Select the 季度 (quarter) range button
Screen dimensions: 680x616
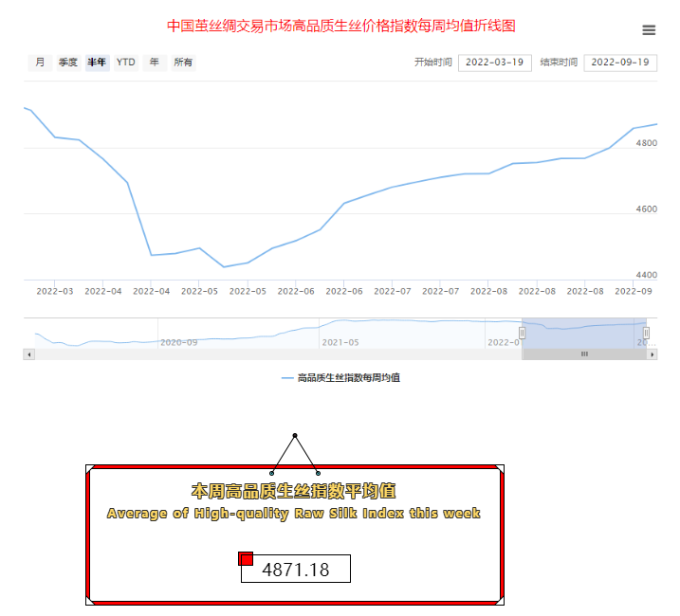68,63
